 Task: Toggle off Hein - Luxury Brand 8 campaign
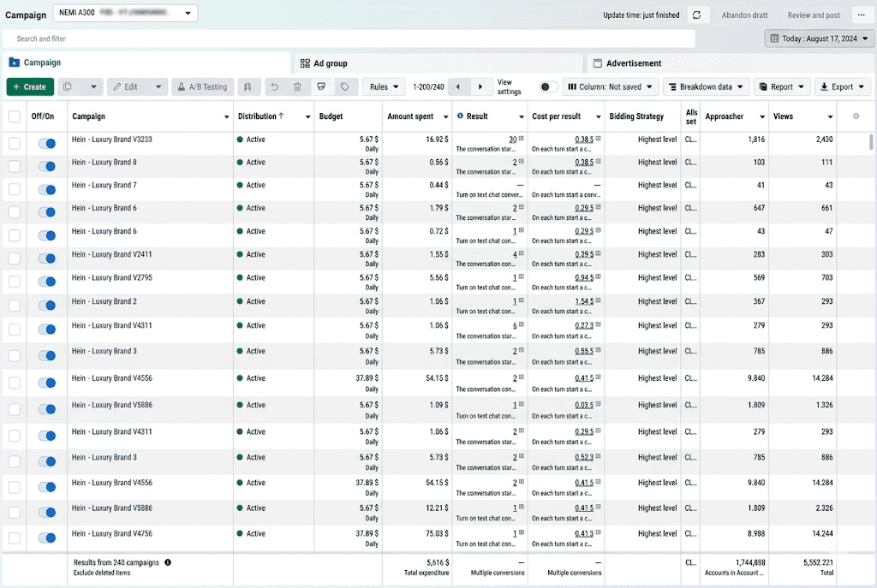tap(47, 166)
